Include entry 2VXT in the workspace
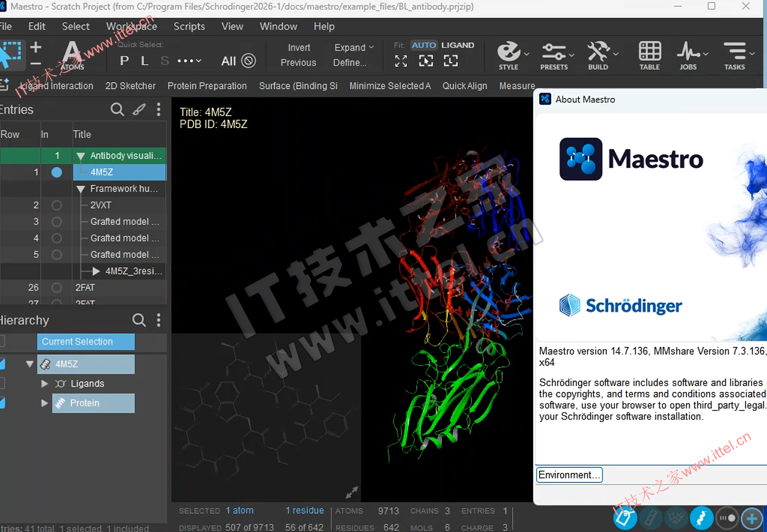The image size is (767, 532). point(57,205)
